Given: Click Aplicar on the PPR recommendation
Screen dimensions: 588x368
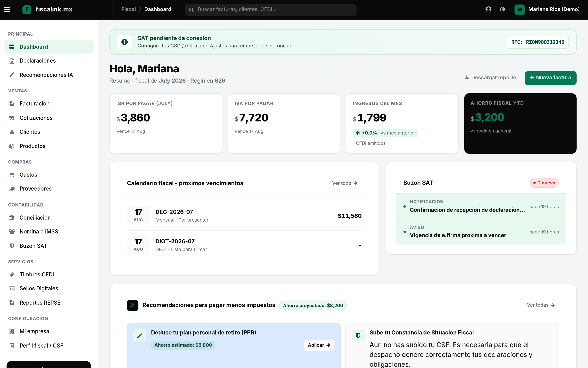Looking at the screenshot, I should (x=319, y=345).
